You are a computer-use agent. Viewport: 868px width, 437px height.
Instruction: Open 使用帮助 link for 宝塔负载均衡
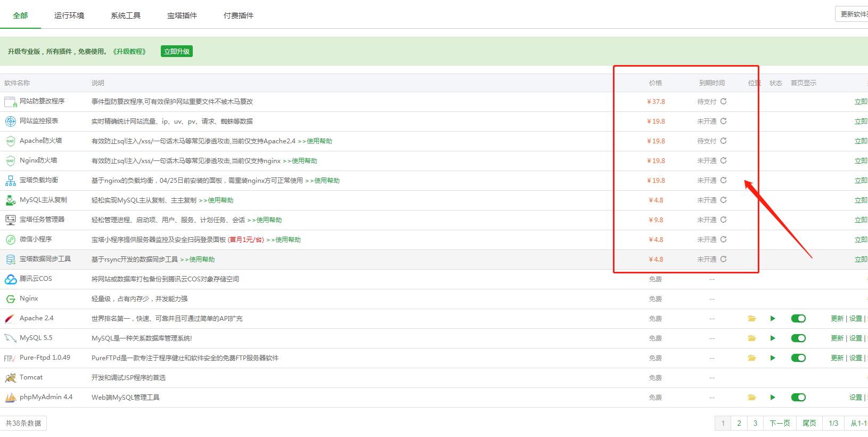pyautogui.click(x=322, y=181)
